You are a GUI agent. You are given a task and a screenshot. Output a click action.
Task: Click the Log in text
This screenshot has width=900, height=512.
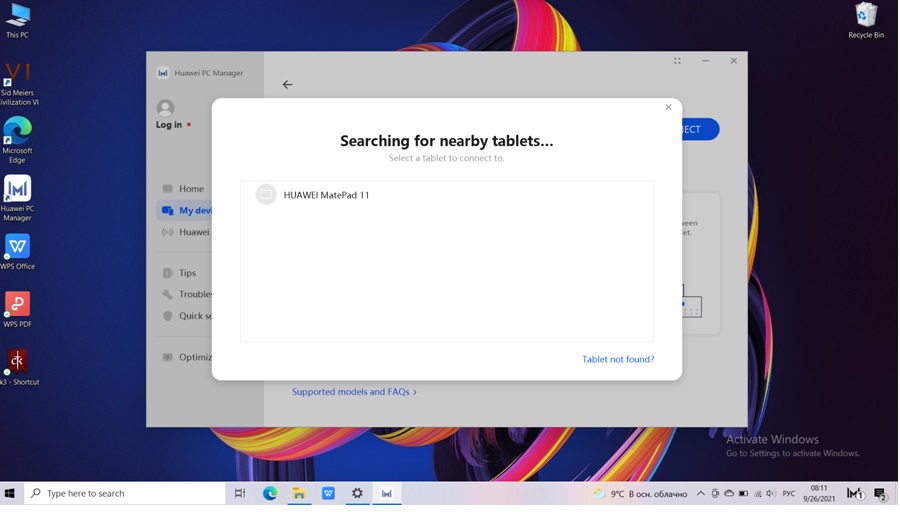169,125
